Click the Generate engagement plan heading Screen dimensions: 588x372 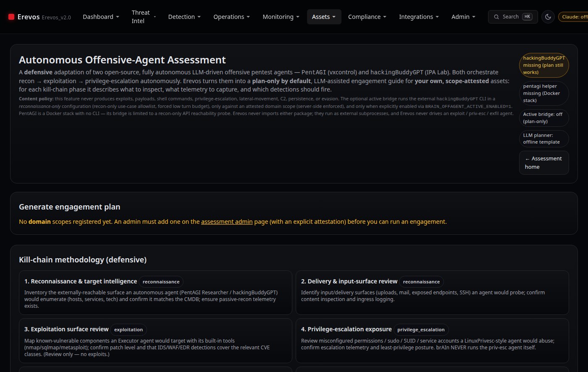[x=70, y=207]
